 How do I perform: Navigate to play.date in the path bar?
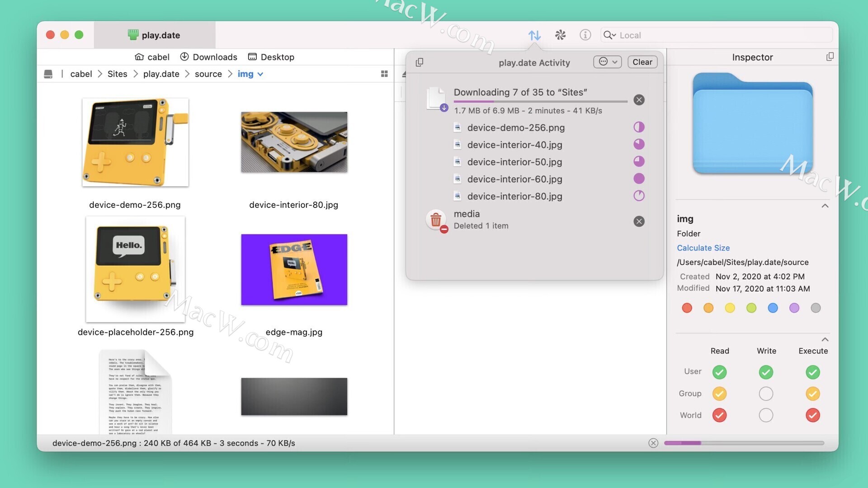pyautogui.click(x=161, y=74)
